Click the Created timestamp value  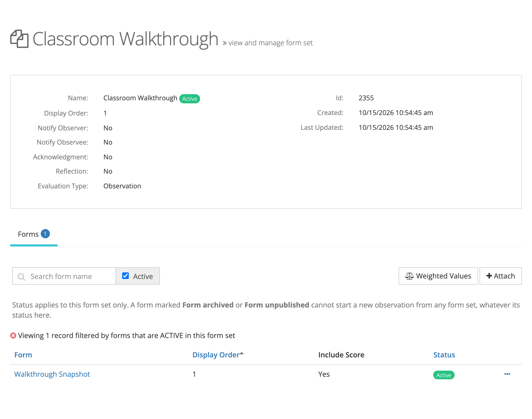click(396, 113)
